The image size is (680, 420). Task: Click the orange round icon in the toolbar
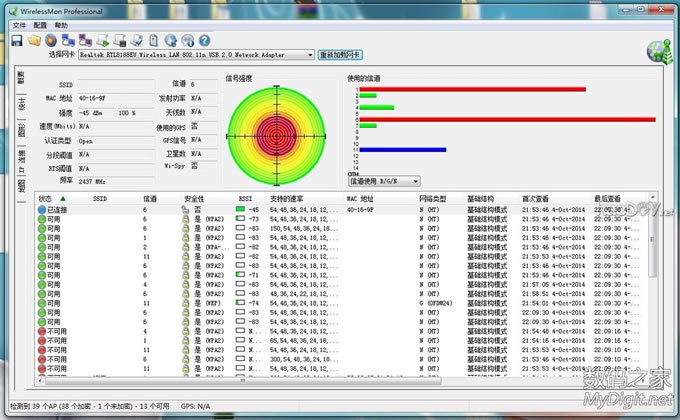(x=49, y=40)
